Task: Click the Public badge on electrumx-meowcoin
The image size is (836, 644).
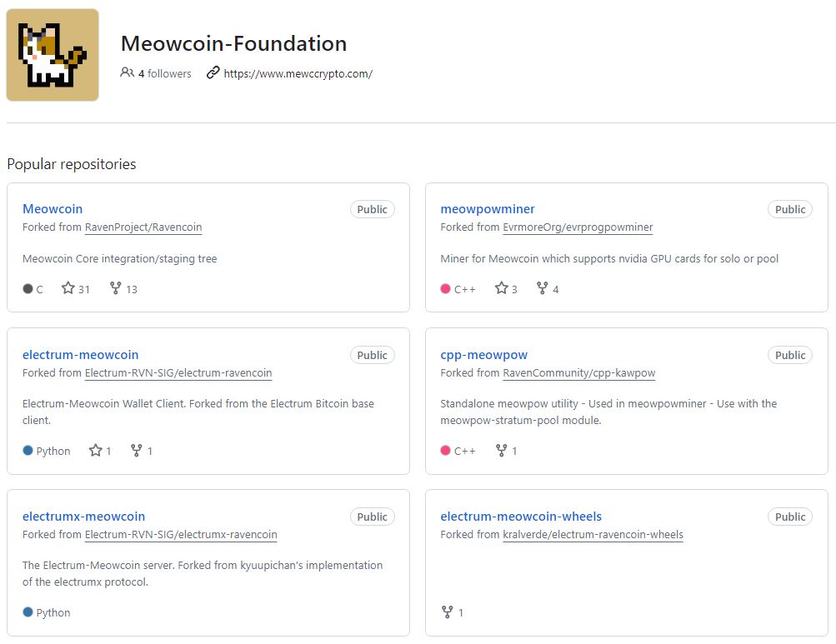Action: [372, 517]
